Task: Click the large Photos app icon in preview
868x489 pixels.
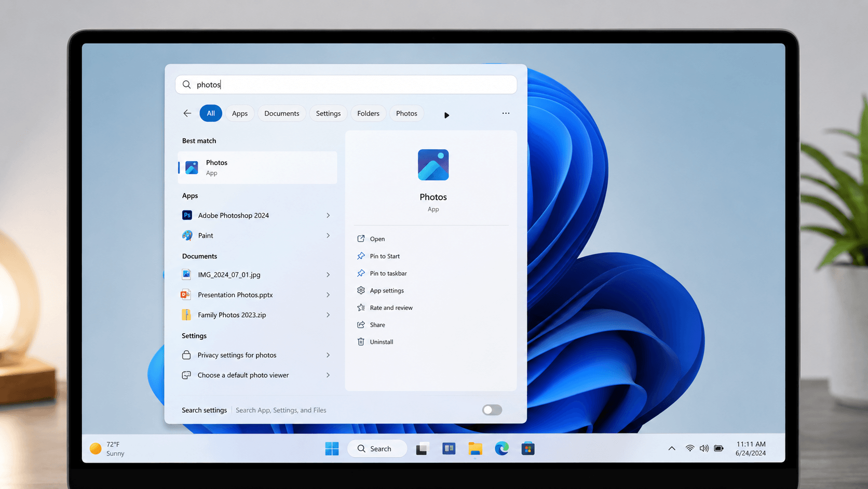Action: click(433, 165)
